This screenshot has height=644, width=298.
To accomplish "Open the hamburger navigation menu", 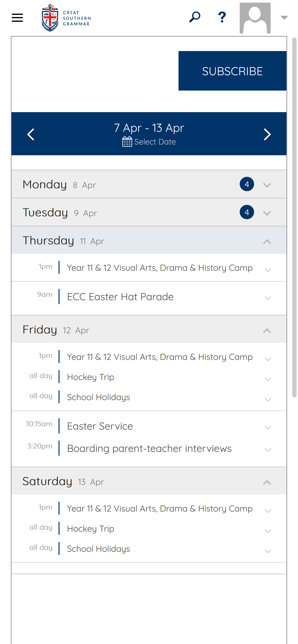I will (x=17, y=17).
